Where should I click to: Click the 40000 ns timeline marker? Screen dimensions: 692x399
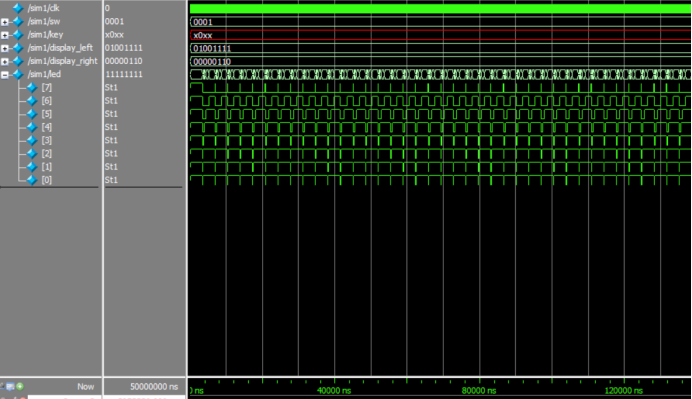click(334, 390)
